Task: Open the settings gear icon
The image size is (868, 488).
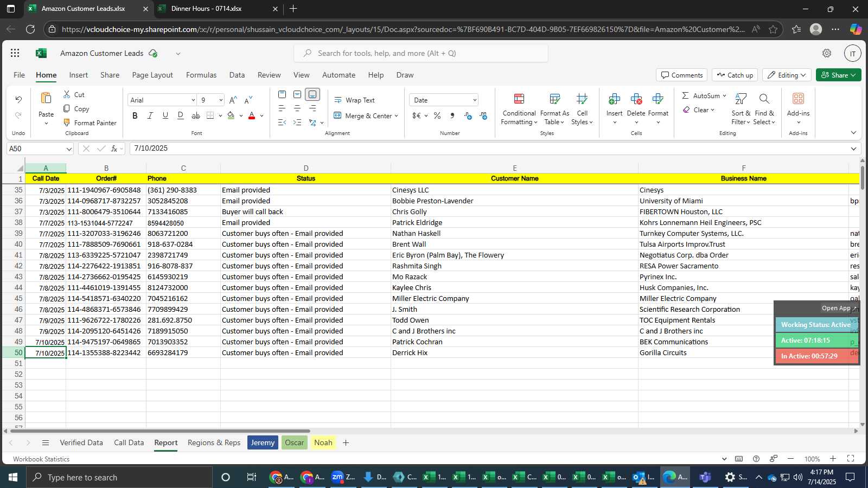Action: [x=827, y=53]
